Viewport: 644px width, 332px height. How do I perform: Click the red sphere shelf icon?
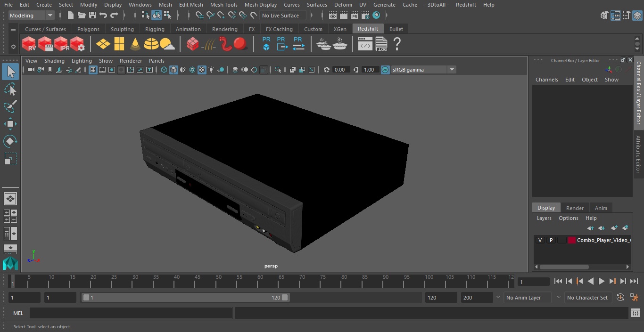[240, 44]
